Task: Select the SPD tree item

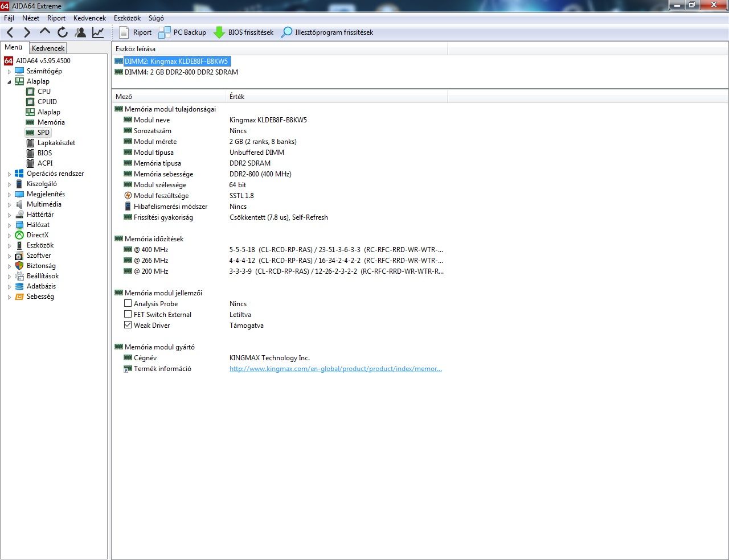Action: click(43, 132)
